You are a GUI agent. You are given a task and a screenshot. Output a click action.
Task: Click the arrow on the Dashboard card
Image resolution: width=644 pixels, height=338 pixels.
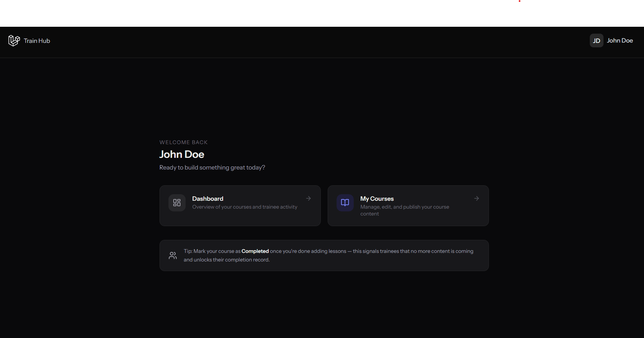[x=308, y=198]
